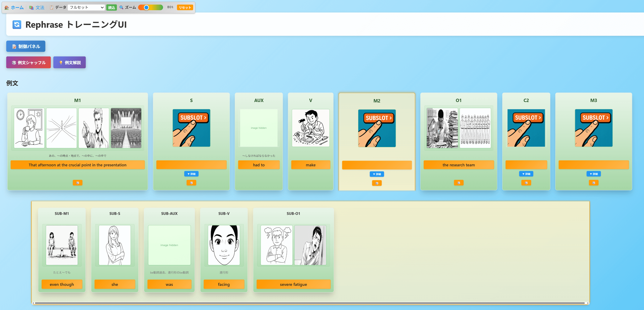
Task: Click the dice shuffle icon under M1
Action: [x=78, y=183]
